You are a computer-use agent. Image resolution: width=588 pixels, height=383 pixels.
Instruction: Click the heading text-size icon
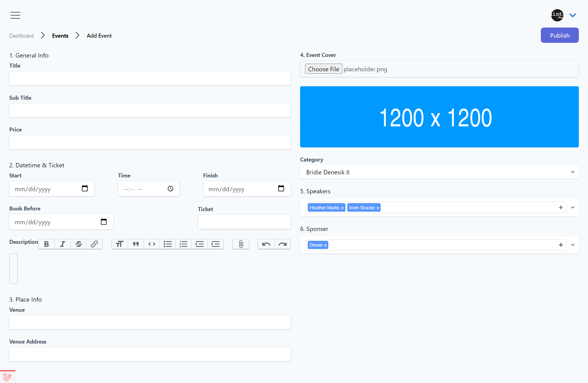point(120,244)
